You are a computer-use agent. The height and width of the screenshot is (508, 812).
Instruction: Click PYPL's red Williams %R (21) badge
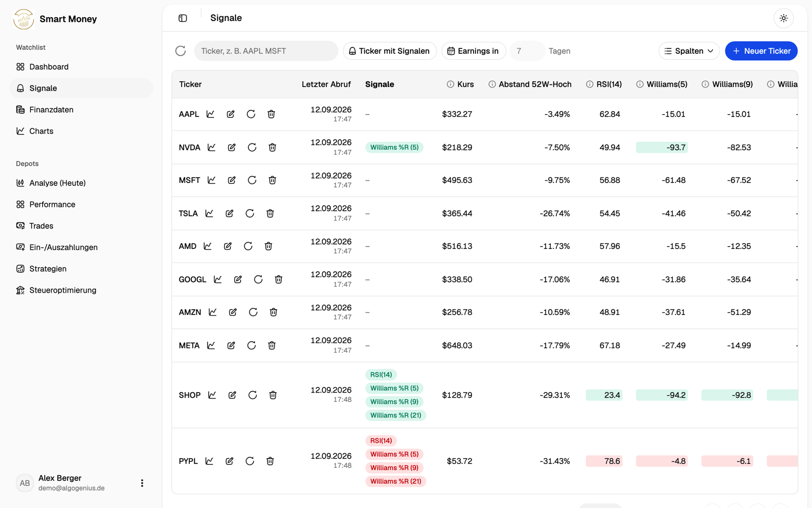[396, 482]
